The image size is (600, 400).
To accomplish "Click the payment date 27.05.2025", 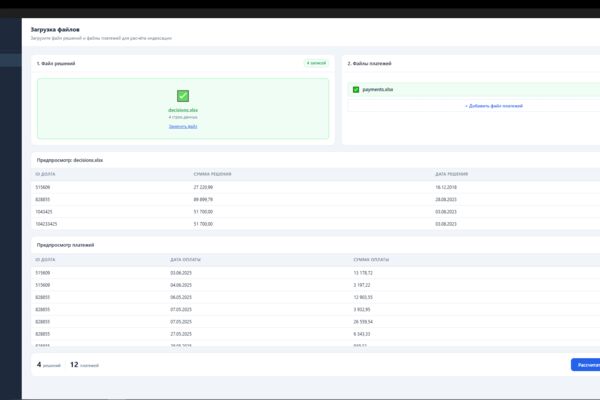I will [x=181, y=334].
